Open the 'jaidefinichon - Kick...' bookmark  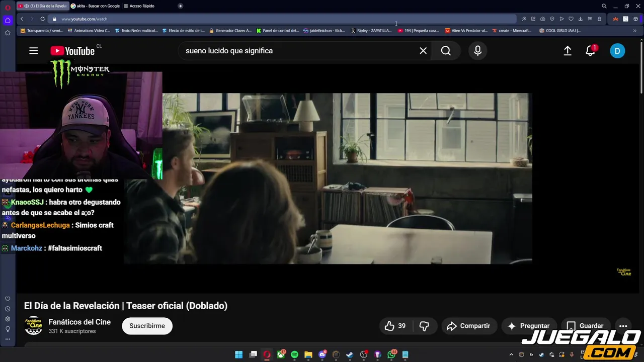coord(324,31)
